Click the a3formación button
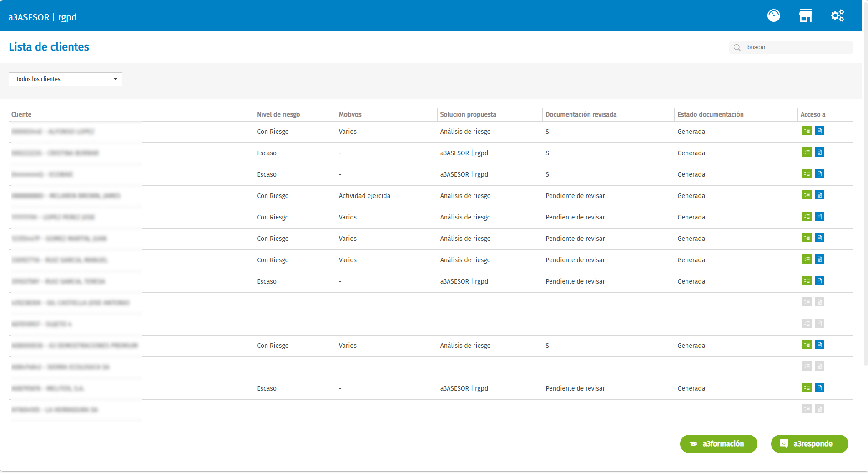The height and width of the screenshot is (473, 868). 718,444
